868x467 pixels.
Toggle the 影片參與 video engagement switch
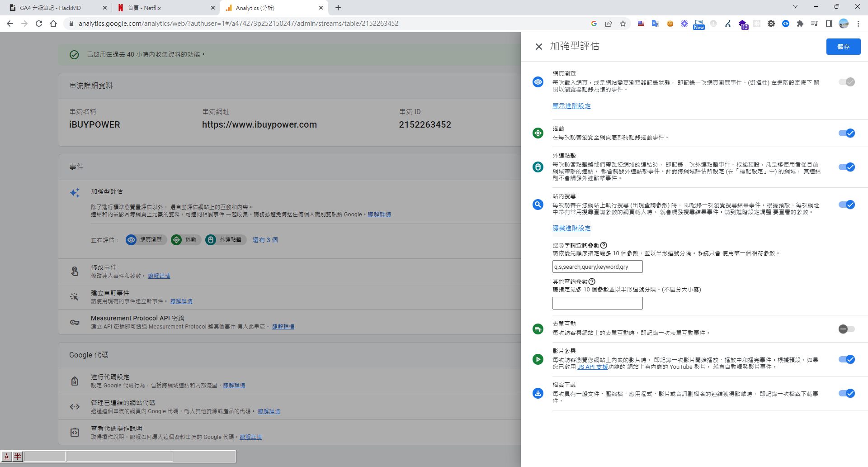point(846,359)
